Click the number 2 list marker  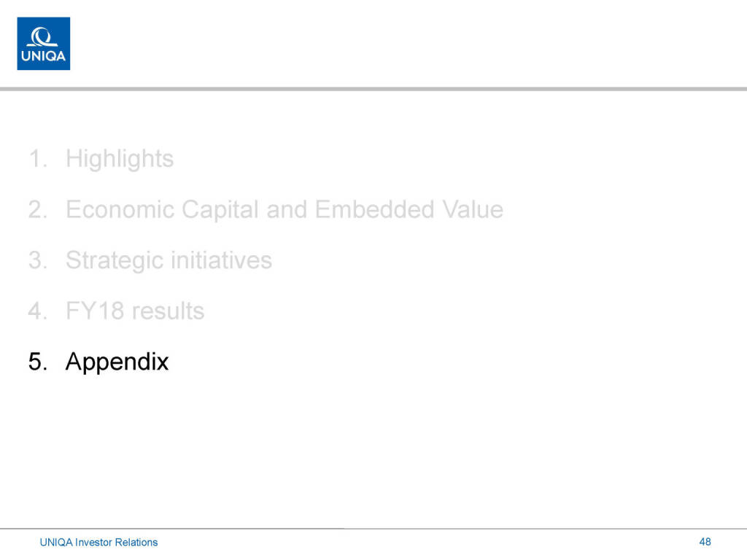37,209
